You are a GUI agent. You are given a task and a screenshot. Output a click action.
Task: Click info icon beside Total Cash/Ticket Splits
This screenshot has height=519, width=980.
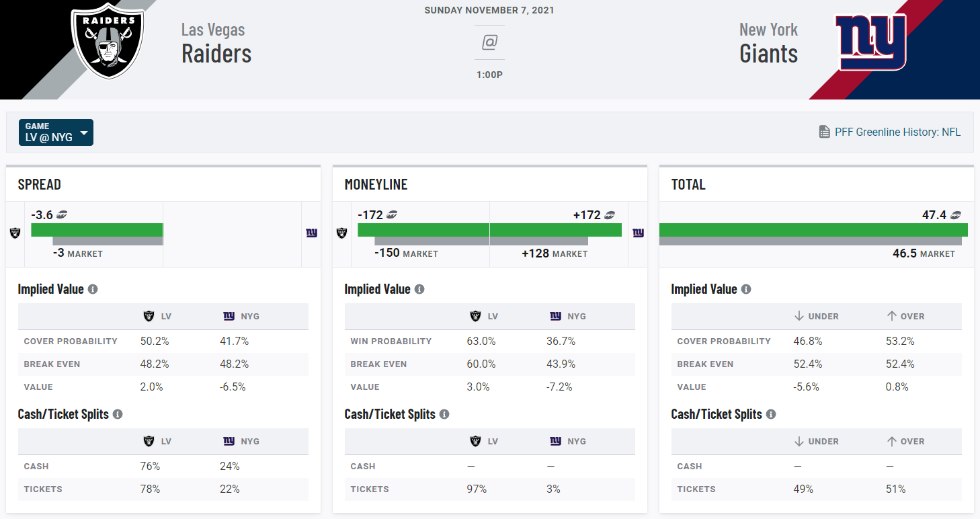pos(771,414)
